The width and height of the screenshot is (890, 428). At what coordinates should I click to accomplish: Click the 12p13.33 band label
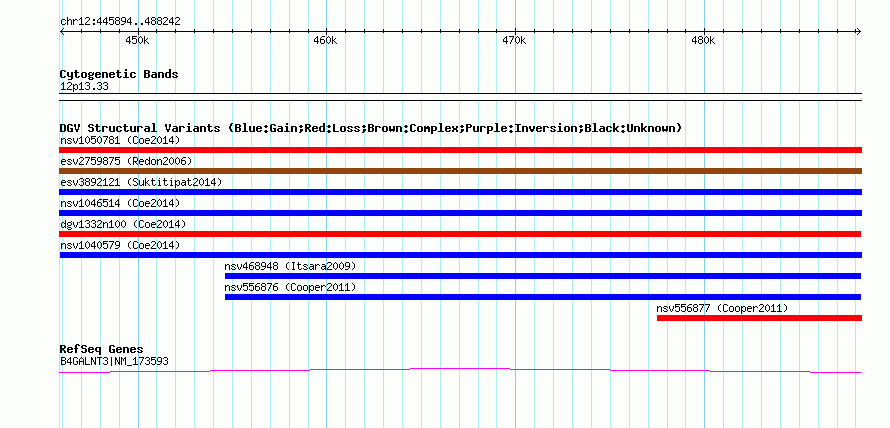[x=84, y=87]
